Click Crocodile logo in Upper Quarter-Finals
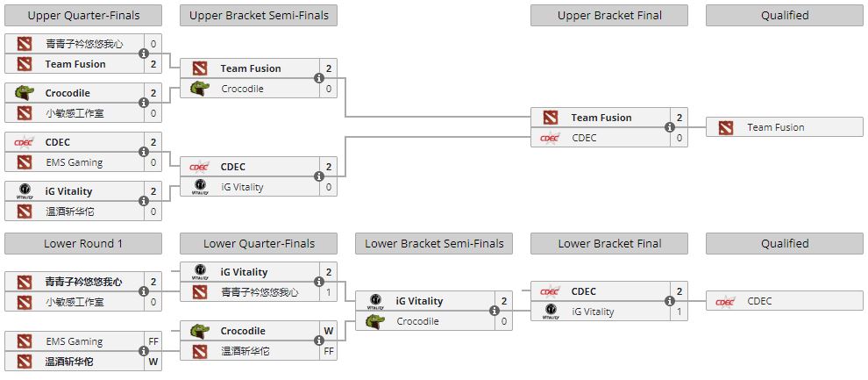Viewport: 868px width, 380px height. tap(24, 93)
